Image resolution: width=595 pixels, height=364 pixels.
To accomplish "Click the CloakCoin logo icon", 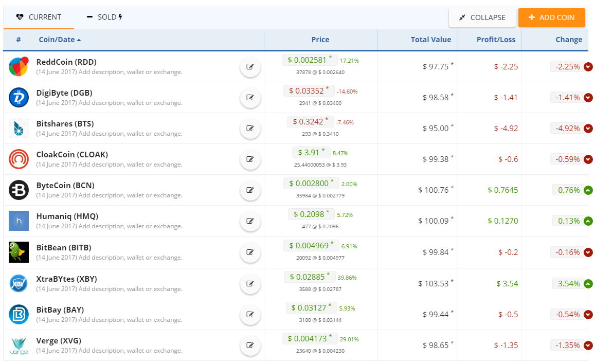I will (19, 159).
